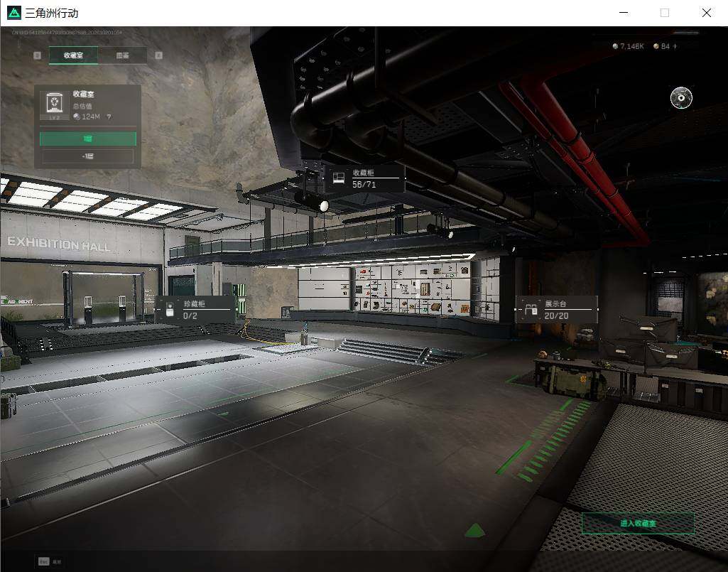The width and height of the screenshot is (728, 572).
Task: Go to previous tab with left key hint
Action: tap(37, 55)
